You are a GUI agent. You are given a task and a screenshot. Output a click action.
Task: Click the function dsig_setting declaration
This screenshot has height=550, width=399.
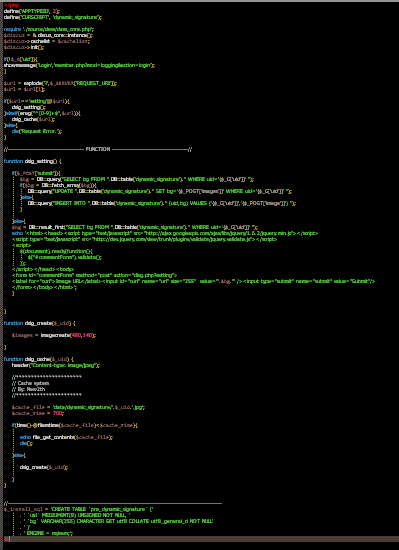coord(33,161)
